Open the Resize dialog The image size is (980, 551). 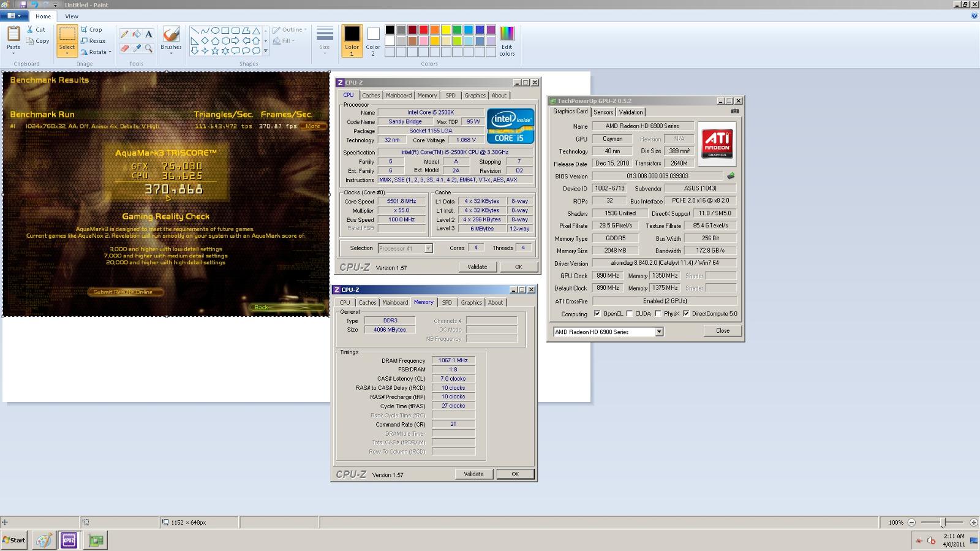click(x=93, y=41)
